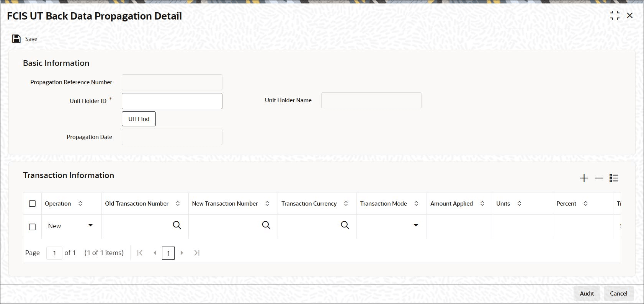Screen dimensions: 644x304
Task: Tick checkbox for the New operation row
Action: coord(33,227)
